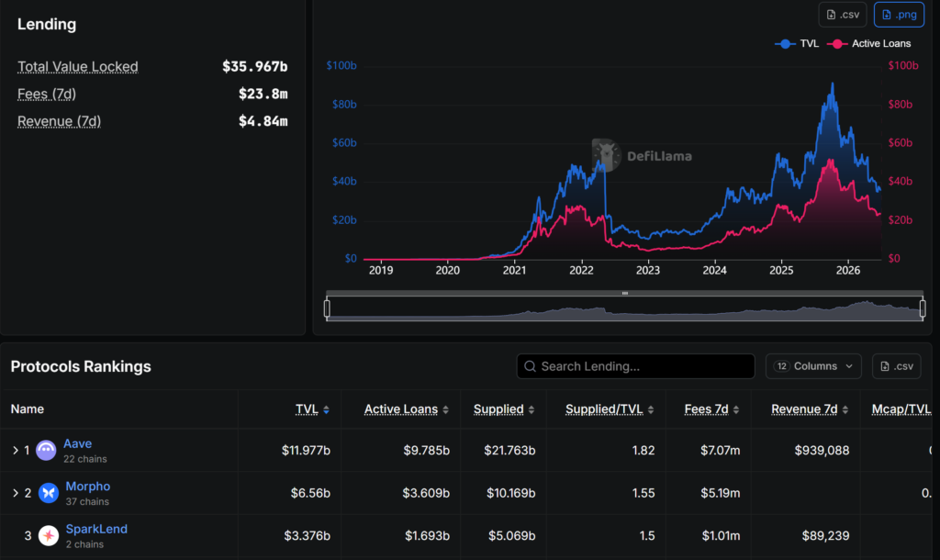Click SparkLend's Supplied cell $5.069b
Viewport: 940px width, 560px height.
512,535
